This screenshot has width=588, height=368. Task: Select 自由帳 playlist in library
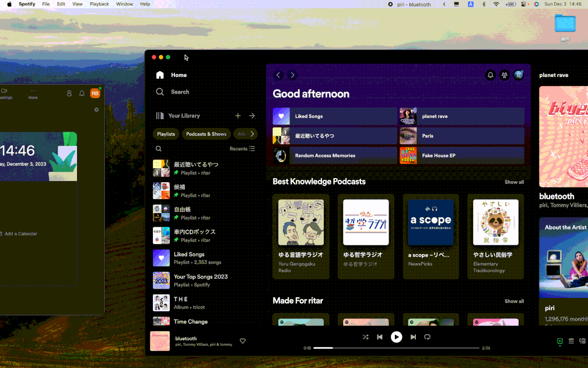(x=204, y=213)
